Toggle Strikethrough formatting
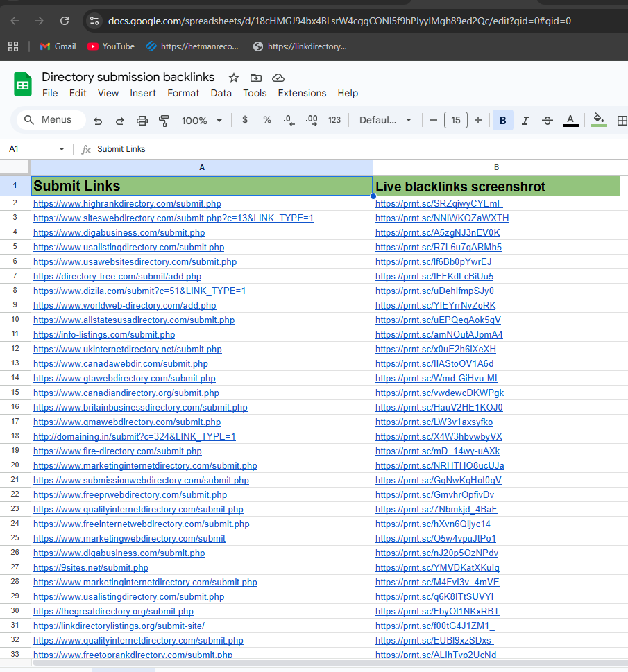Image resolution: width=628 pixels, height=672 pixels. 547,121
